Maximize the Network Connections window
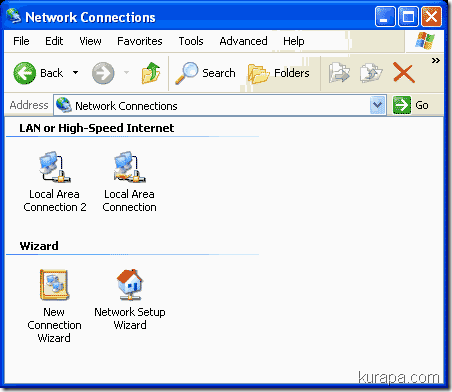The image size is (452, 392). [x=408, y=16]
